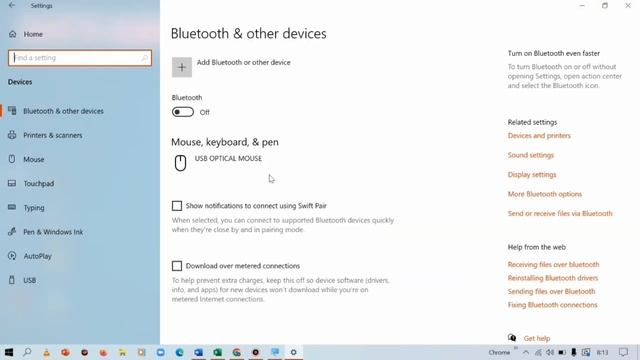
Task: Switch to Excel in the taskbar
Action: [217, 352]
